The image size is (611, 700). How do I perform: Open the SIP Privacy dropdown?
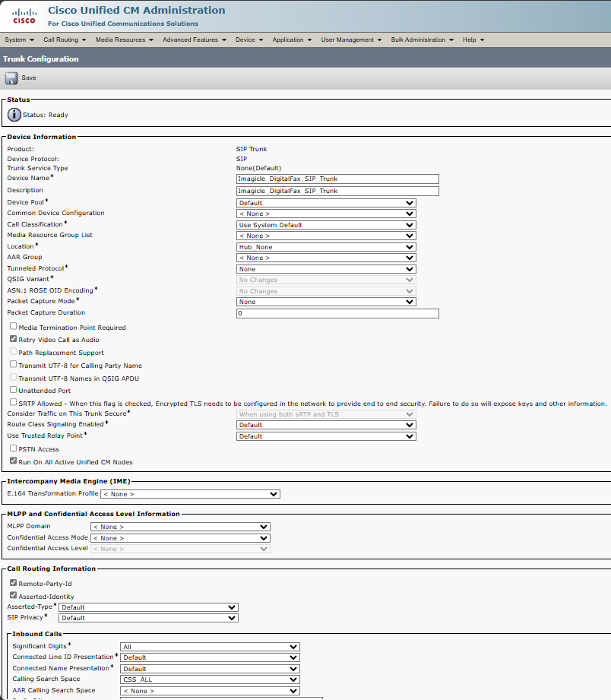click(148, 618)
